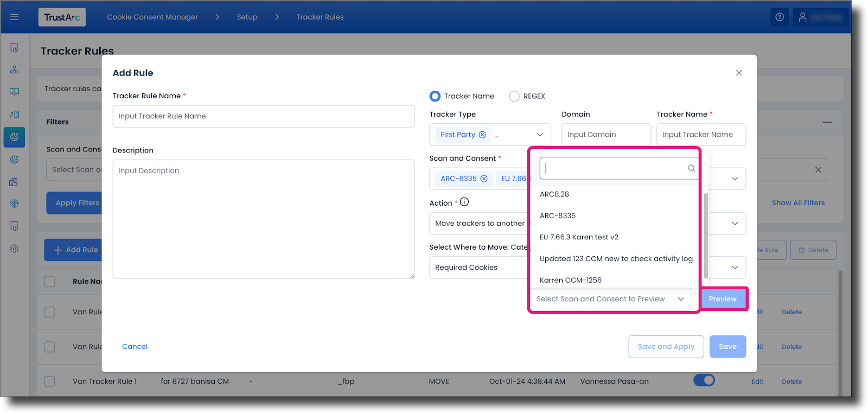
Task: Open the sidebar settings gear icon
Action: tap(14, 249)
